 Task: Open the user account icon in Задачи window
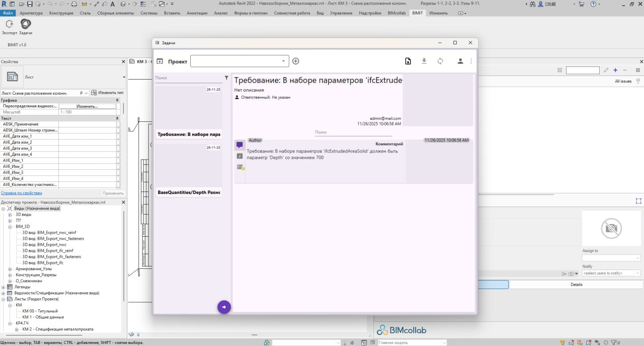pos(460,61)
